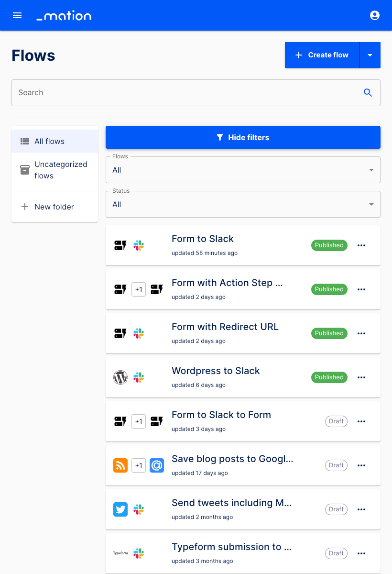The height and width of the screenshot is (574, 392).
Task: Open three-dot menu for Form to Slack
Action: pyautogui.click(x=361, y=245)
